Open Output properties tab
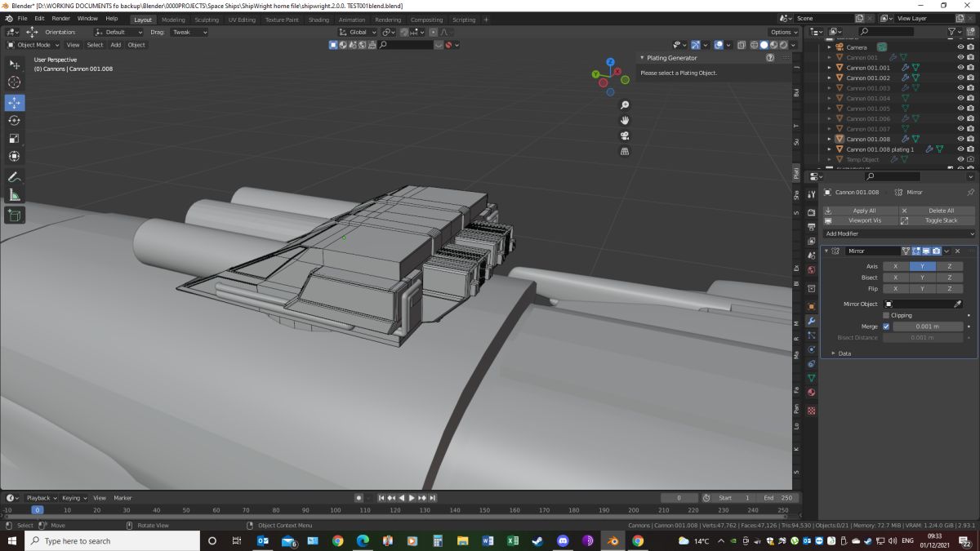Viewport: 980px width, 551px height. tap(811, 226)
